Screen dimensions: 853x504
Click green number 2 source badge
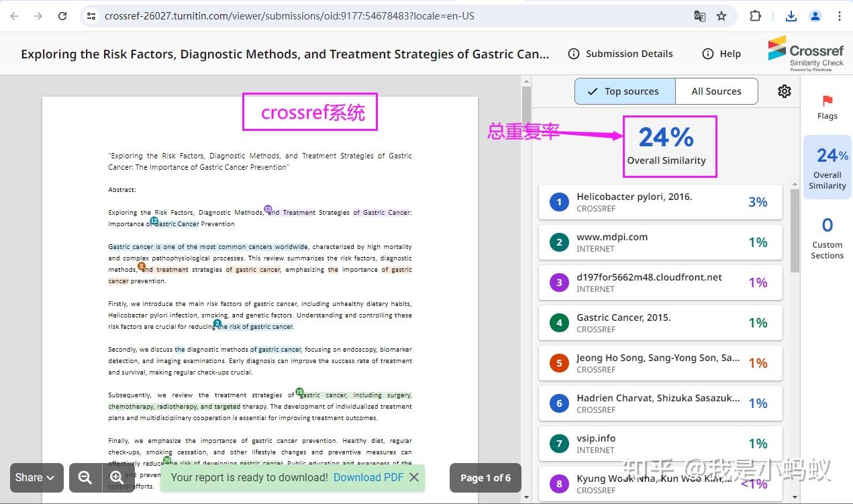(559, 242)
